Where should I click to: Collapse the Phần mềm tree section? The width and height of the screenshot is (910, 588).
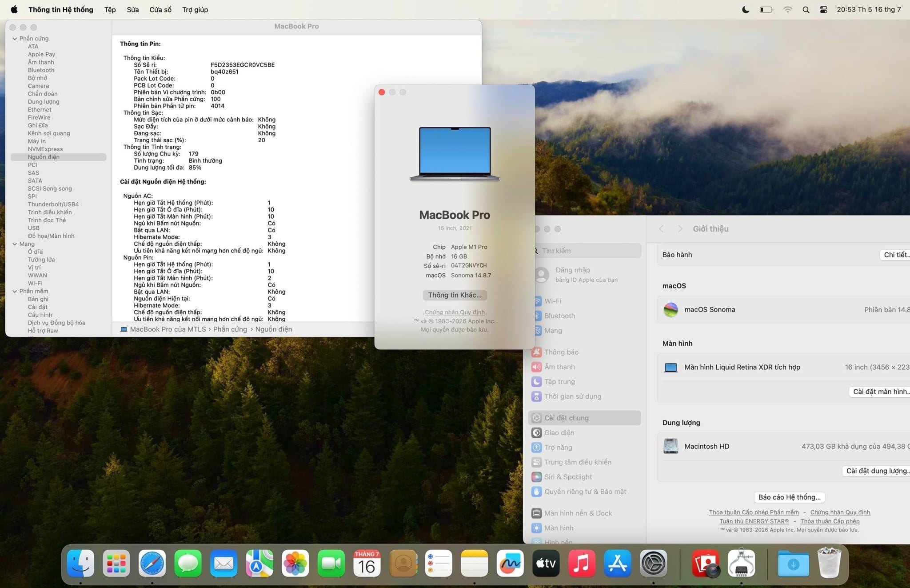[15, 291]
